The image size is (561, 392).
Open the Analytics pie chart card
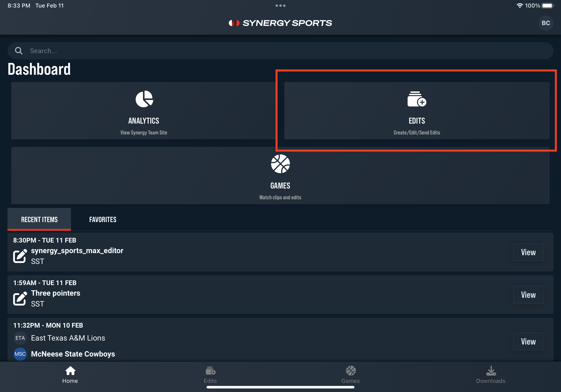144,111
